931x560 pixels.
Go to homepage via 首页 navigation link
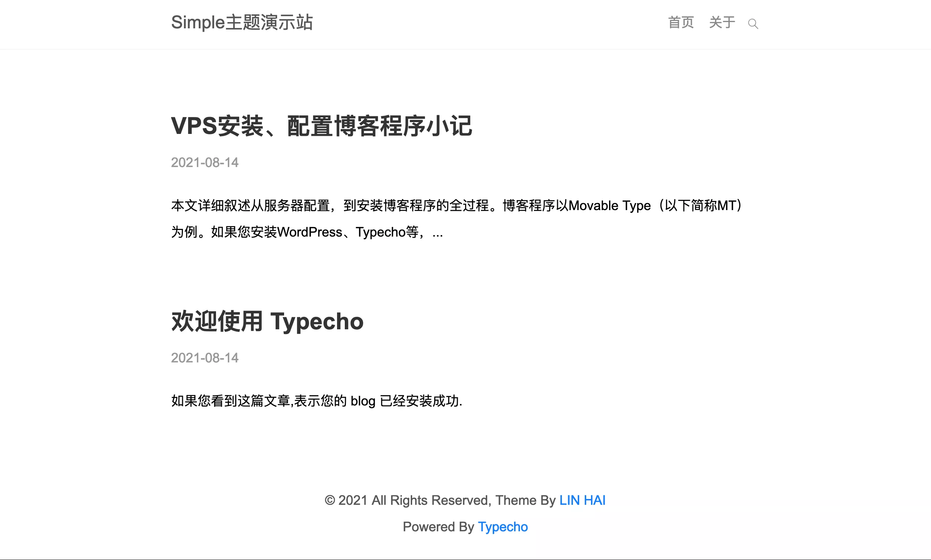tap(681, 23)
